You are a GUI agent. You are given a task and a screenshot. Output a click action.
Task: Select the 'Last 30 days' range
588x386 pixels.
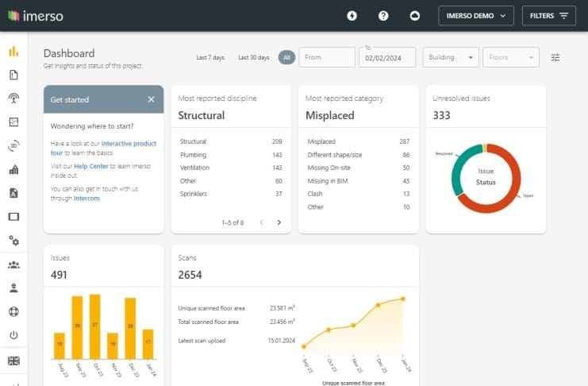click(254, 57)
